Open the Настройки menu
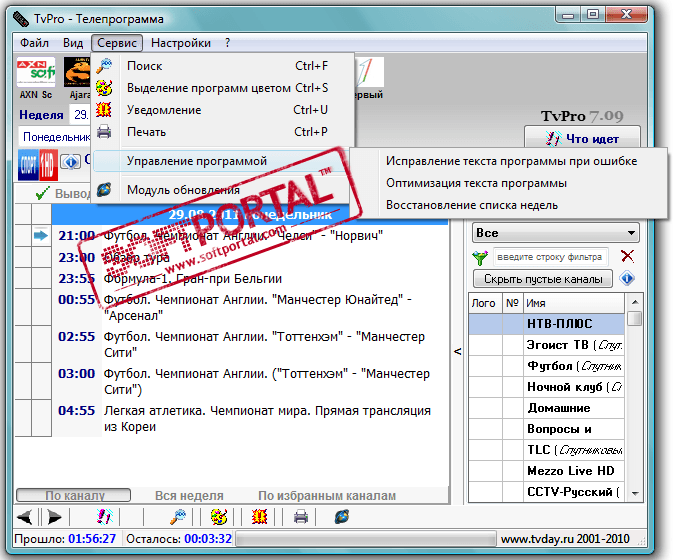 pyautogui.click(x=181, y=43)
